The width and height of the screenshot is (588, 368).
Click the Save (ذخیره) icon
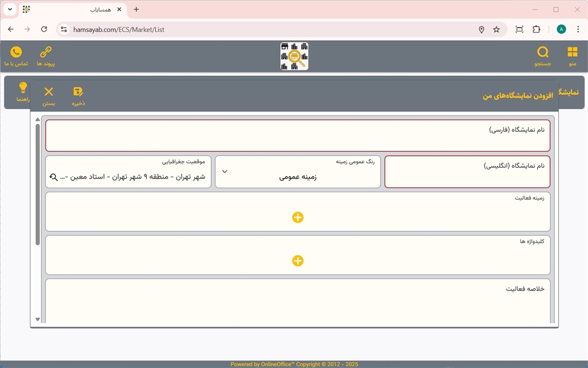pyautogui.click(x=78, y=92)
